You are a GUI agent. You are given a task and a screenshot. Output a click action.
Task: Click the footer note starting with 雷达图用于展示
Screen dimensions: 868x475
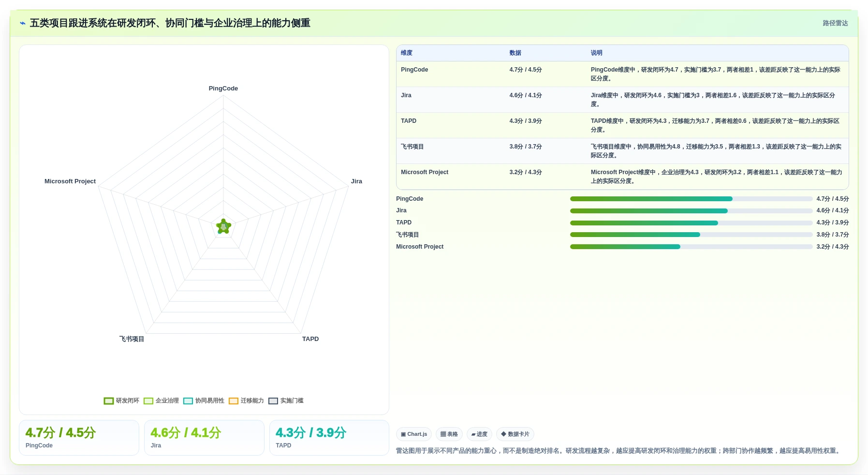click(619, 451)
